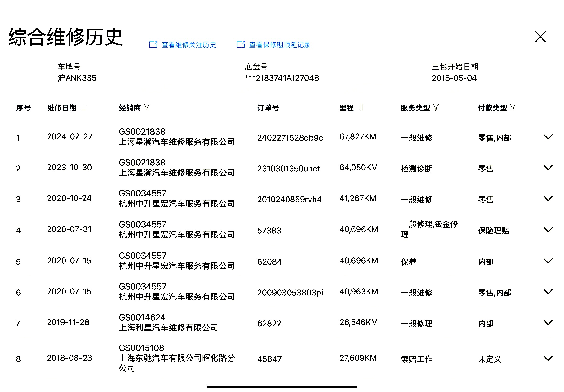Open the 经销商 column filter icon
564x392 pixels.
146,107
